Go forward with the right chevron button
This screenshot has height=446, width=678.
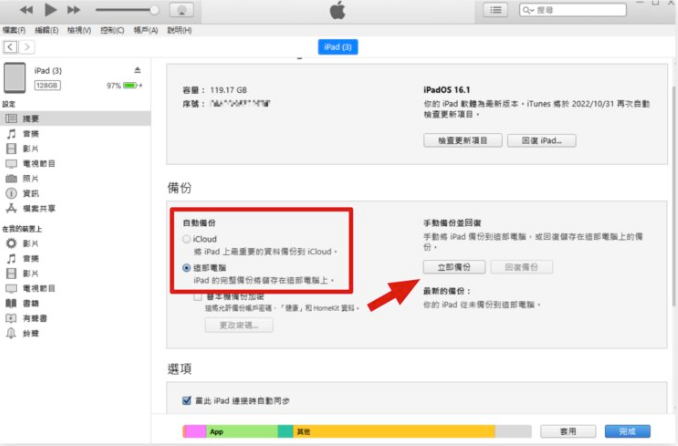[x=27, y=47]
